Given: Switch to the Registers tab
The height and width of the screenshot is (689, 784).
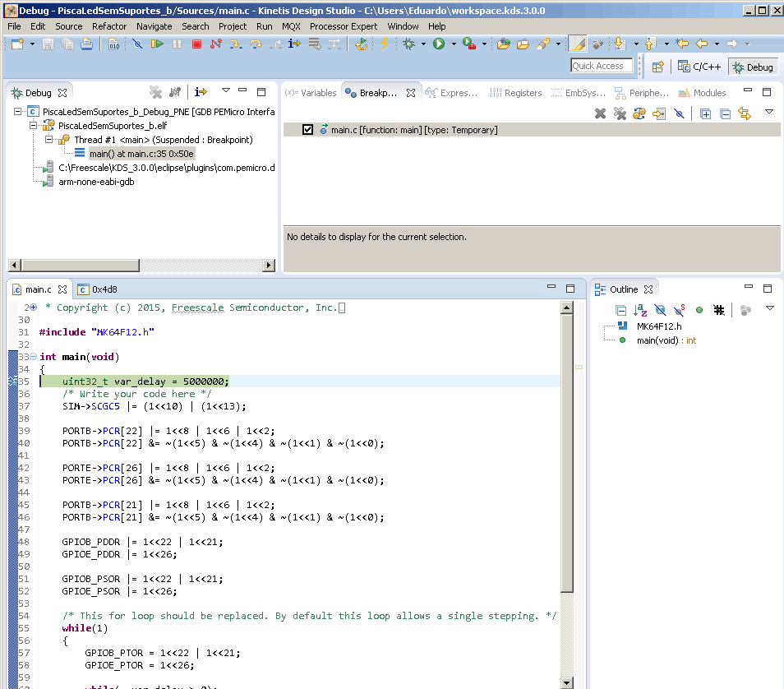Looking at the screenshot, I should click(x=516, y=93).
